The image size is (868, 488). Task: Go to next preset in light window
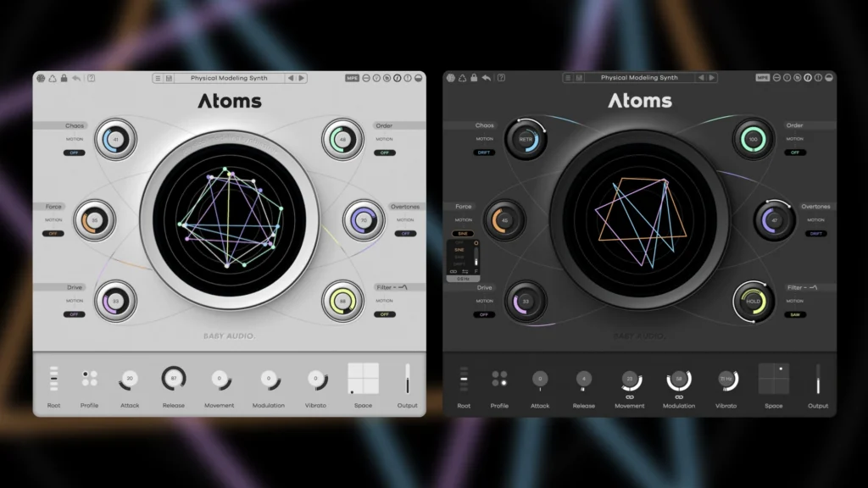[302, 78]
